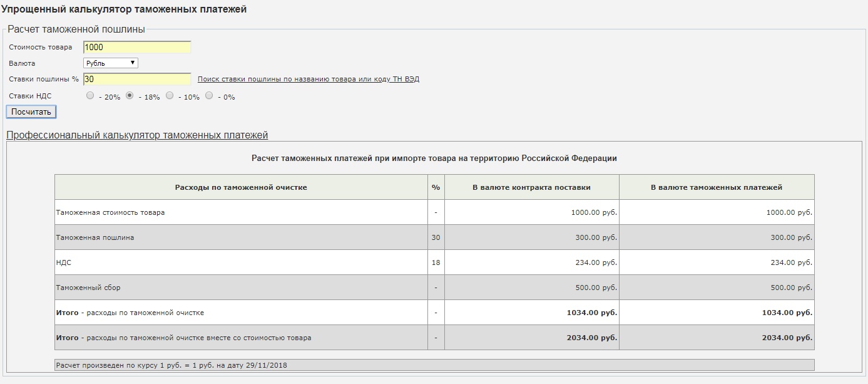Click the exchange rate note dated 29/11/2018
Screen dimensions: 868x384
pyautogui.click(x=175, y=365)
